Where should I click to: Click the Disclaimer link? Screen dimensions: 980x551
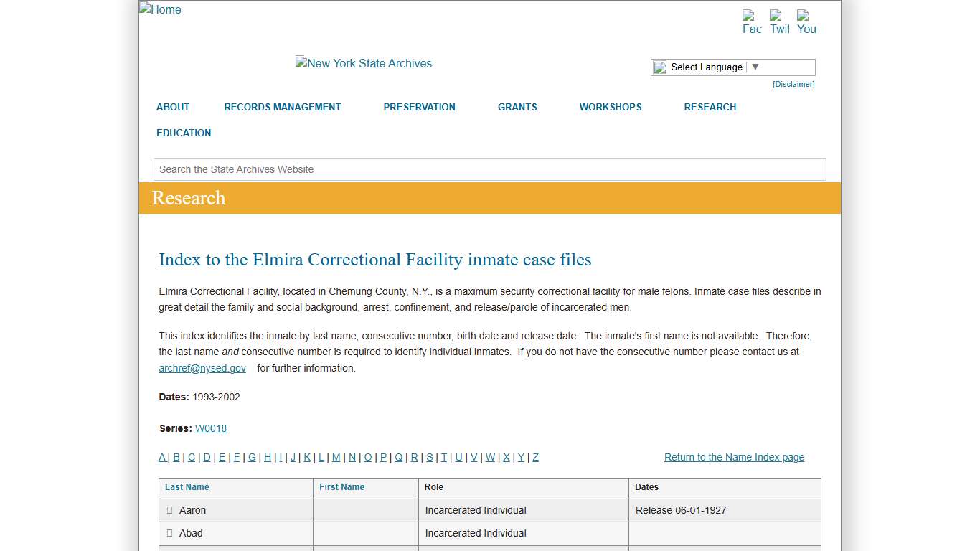tap(793, 84)
